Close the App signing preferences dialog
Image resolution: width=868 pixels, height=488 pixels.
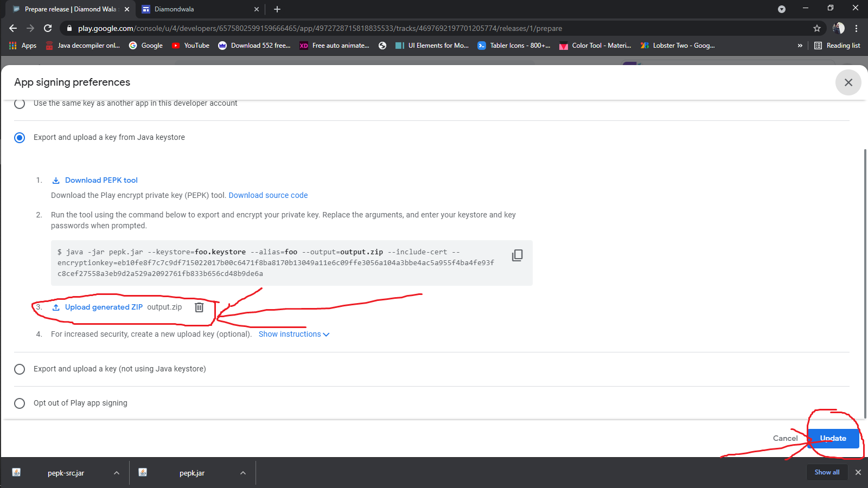(848, 82)
